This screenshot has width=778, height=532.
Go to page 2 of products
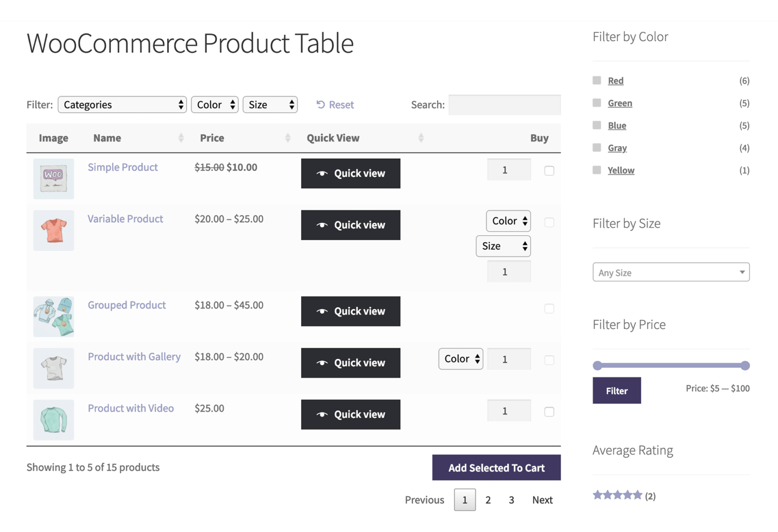(488, 500)
